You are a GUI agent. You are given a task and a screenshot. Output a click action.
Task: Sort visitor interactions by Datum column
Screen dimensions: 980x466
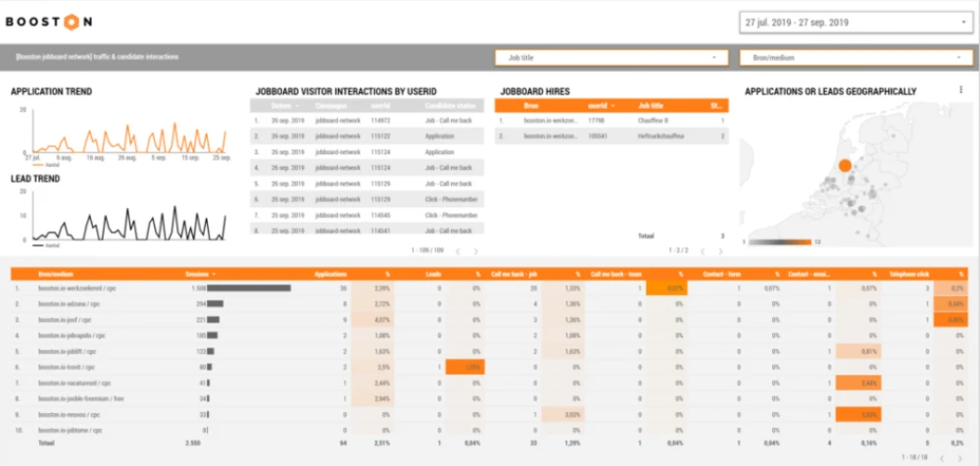click(x=284, y=105)
